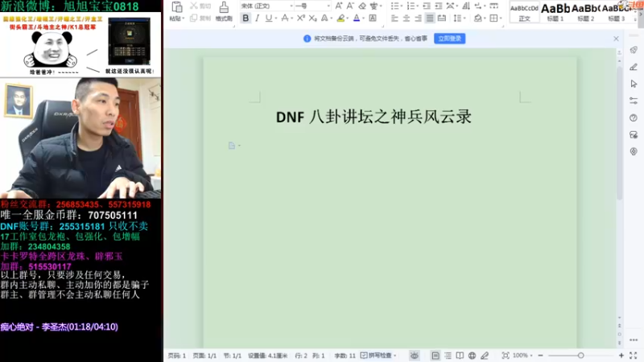Toggle Bold formatting
Viewport: 644px width, 362px height.
point(246,18)
